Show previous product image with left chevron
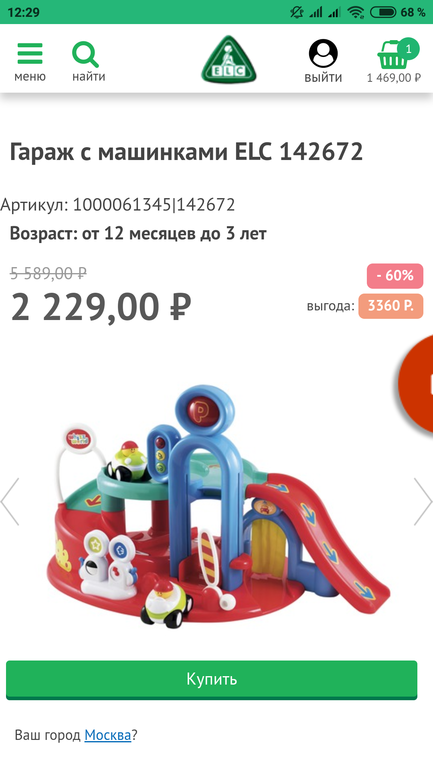This screenshot has height=770, width=433. point(10,502)
